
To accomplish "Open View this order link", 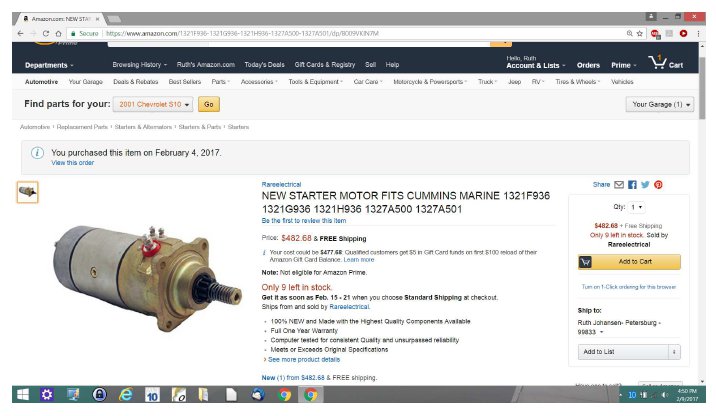I will click(x=73, y=163).
